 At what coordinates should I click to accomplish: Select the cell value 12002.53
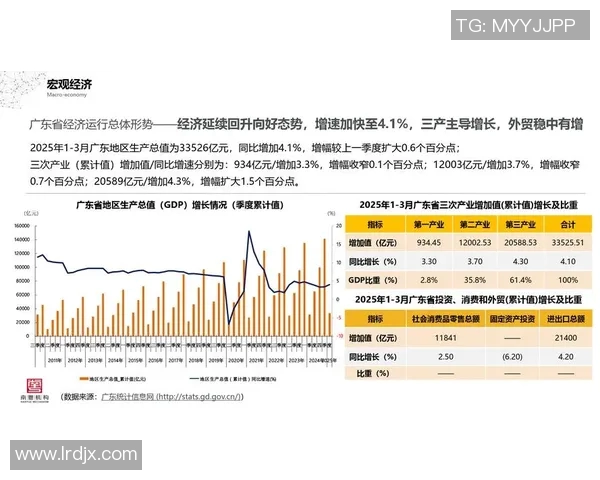474,243
